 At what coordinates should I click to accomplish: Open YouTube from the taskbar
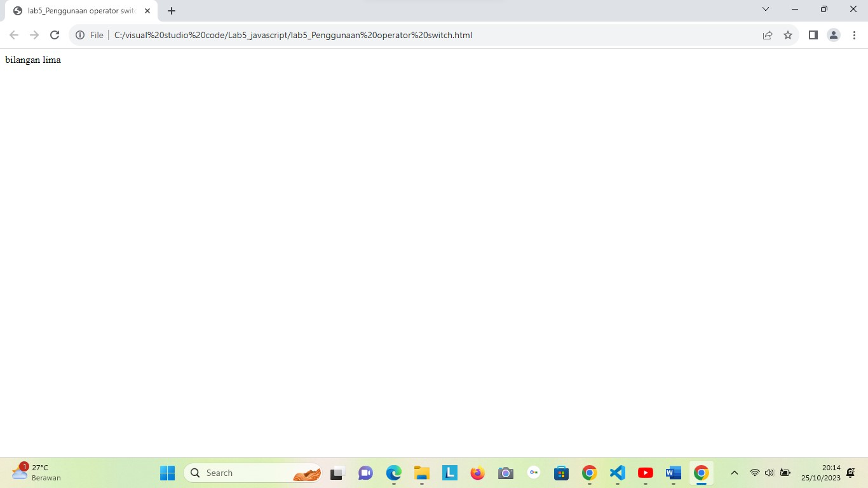click(645, 473)
